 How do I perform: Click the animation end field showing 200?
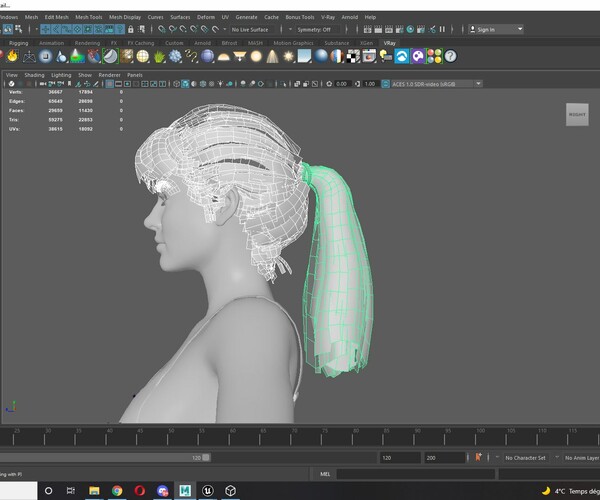tap(444, 458)
